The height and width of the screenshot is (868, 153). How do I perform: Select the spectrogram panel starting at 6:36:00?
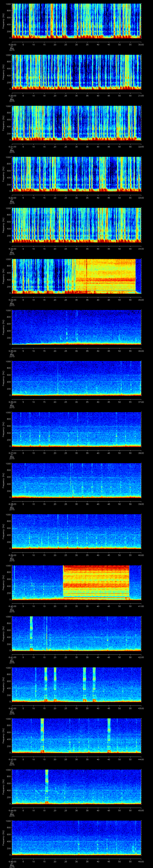point(77,378)
